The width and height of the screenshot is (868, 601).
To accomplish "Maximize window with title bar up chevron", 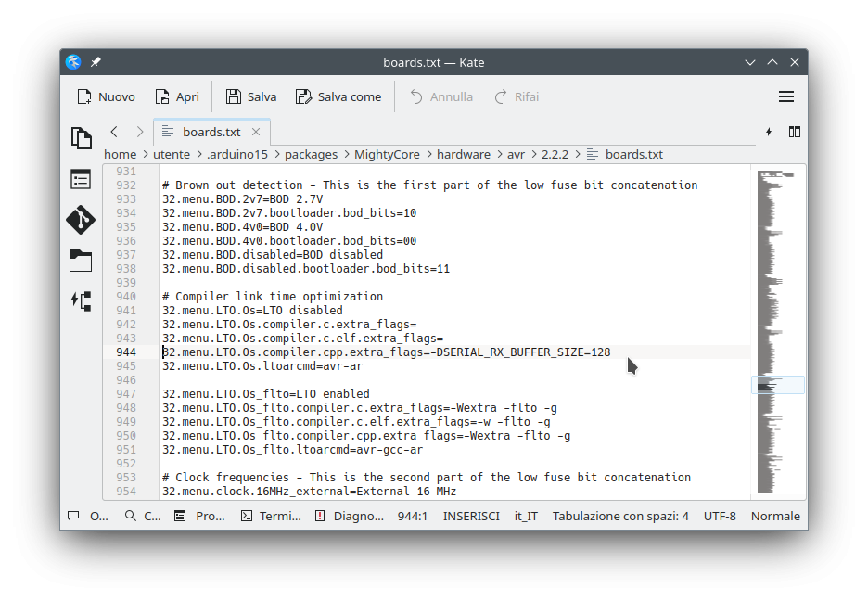I will click(772, 62).
